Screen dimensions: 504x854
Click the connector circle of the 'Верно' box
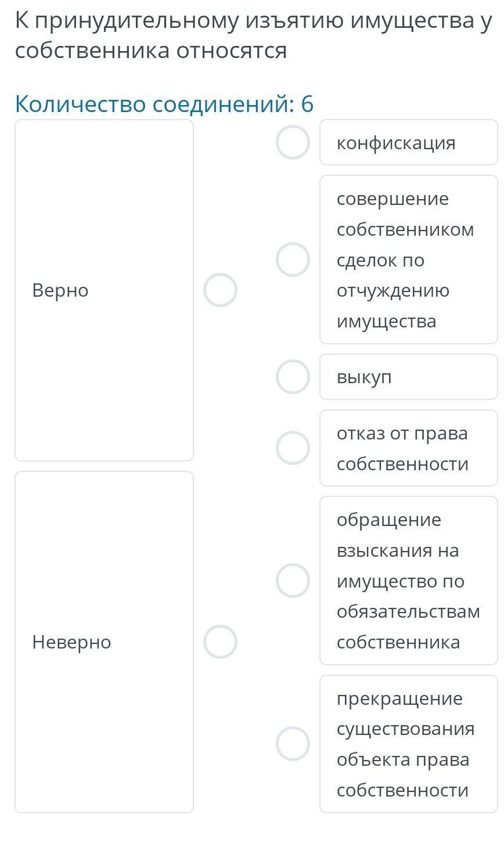tap(220, 290)
